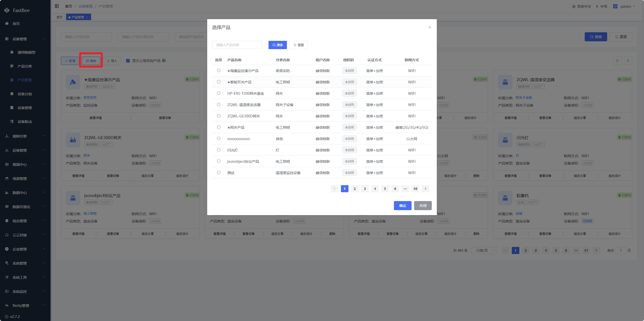This screenshot has height=321, width=644.
Task: Click the 起重机 card product icon
Action: (505, 198)
